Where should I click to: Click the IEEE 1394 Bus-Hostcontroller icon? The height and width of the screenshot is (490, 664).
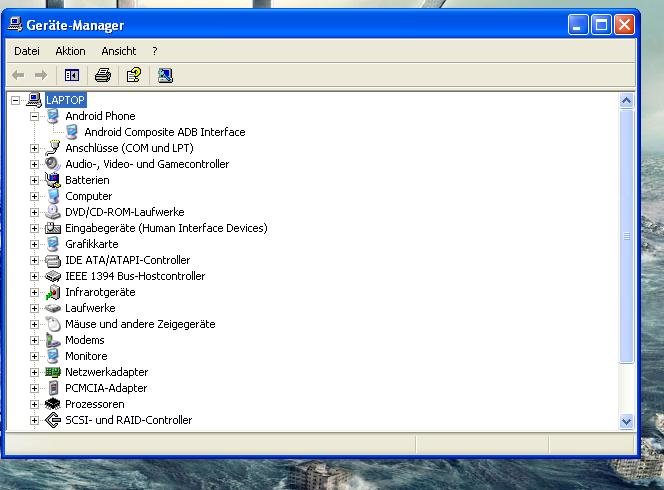pos(53,276)
